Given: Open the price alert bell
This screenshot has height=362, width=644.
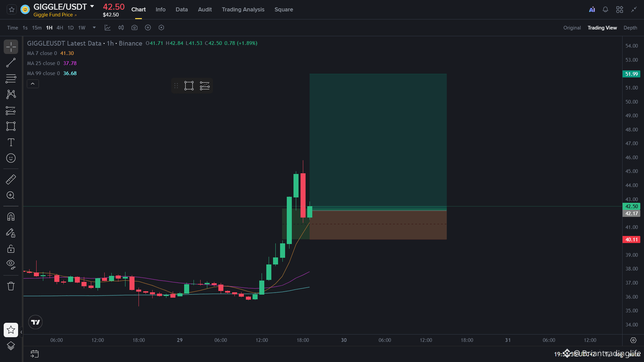Looking at the screenshot, I should coord(605,10).
